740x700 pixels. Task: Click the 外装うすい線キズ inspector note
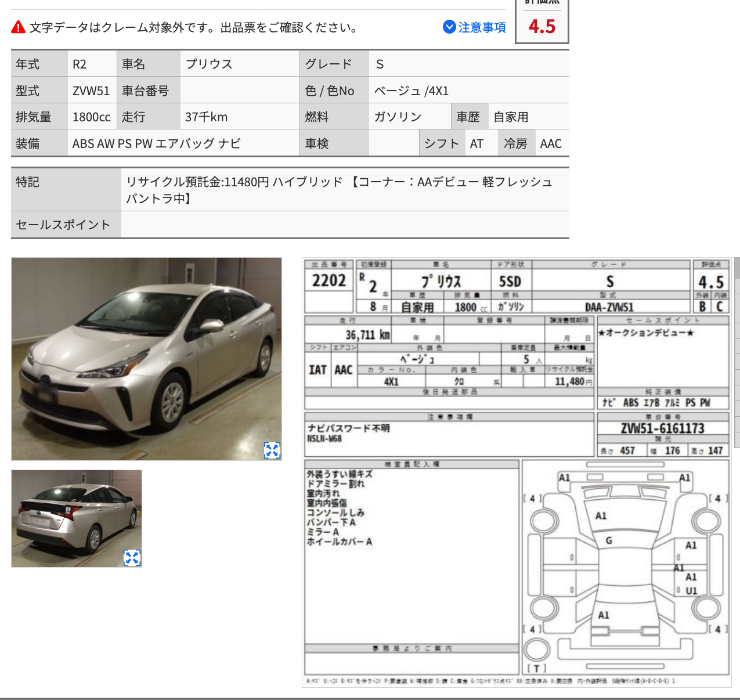[x=340, y=474]
